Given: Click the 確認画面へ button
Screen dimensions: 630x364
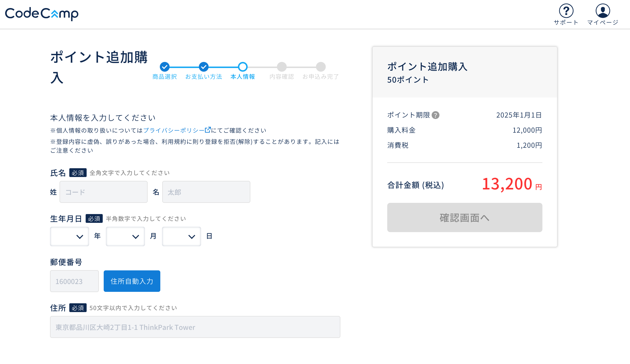Looking at the screenshot, I should [465, 217].
